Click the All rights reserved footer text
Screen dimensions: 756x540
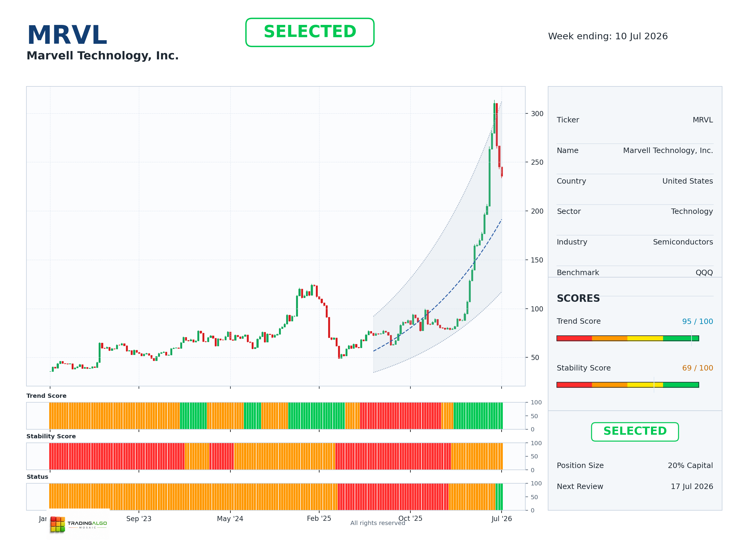(378, 523)
